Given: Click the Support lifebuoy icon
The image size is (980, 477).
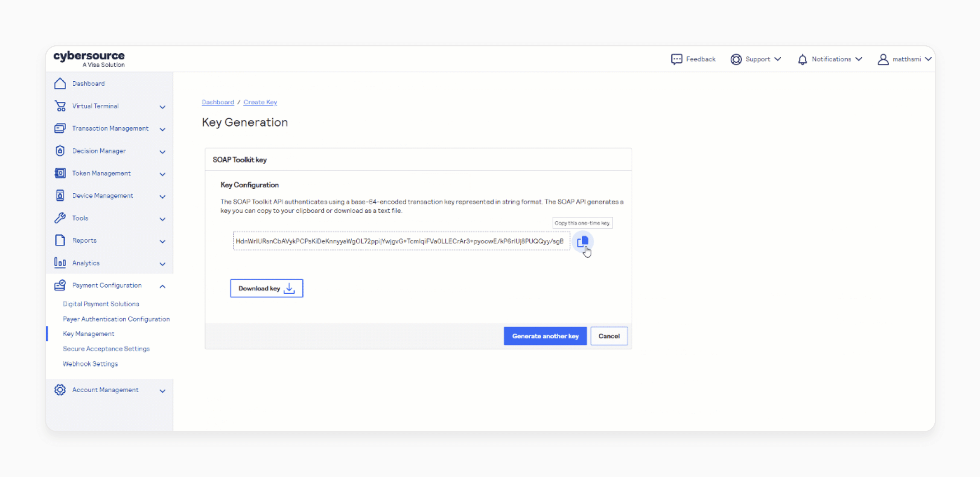Looking at the screenshot, I should pos(736,59).
